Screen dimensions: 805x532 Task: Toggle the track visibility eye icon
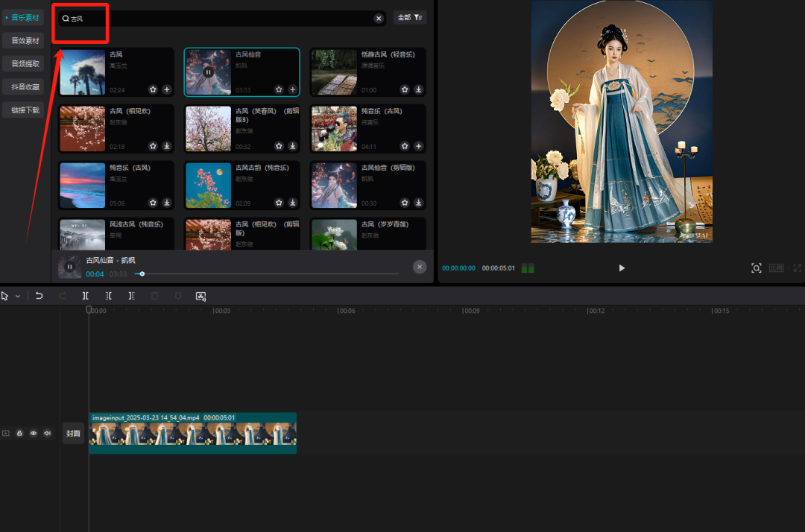coord(34,433)
